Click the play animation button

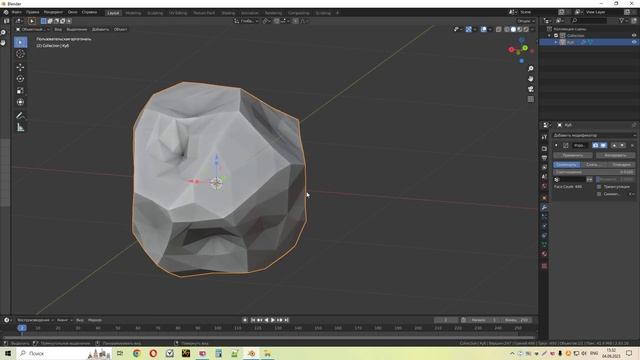coord(273,320)
